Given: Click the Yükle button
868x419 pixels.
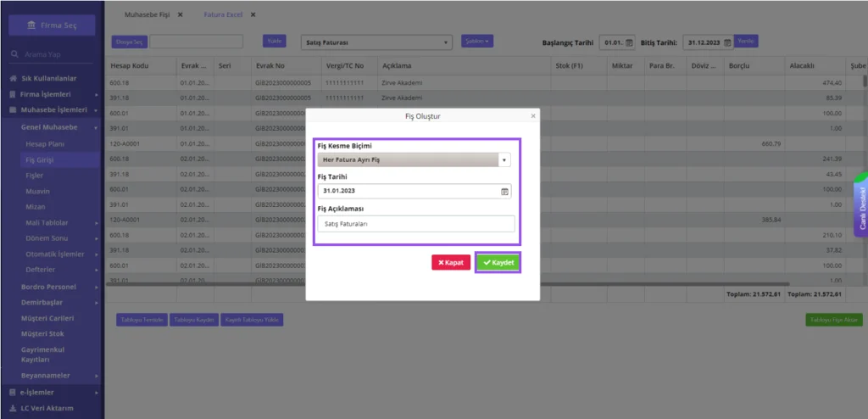Looking at the screenshot, I should pos(275,41).
